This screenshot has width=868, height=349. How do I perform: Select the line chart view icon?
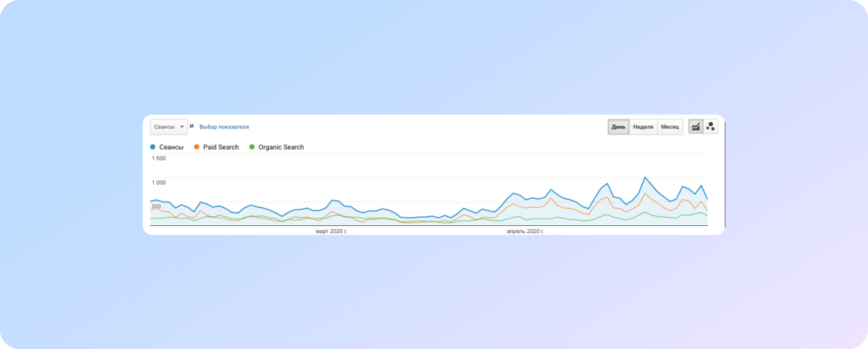click(695, 127)
